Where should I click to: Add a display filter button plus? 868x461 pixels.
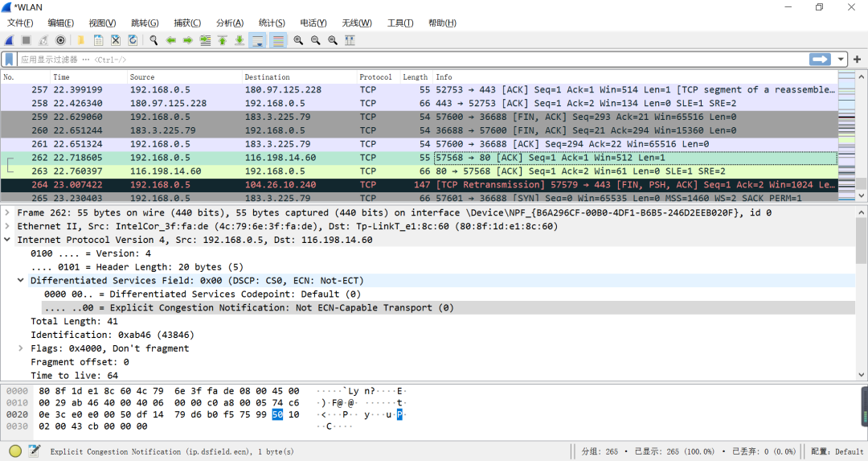coord(857,60)
